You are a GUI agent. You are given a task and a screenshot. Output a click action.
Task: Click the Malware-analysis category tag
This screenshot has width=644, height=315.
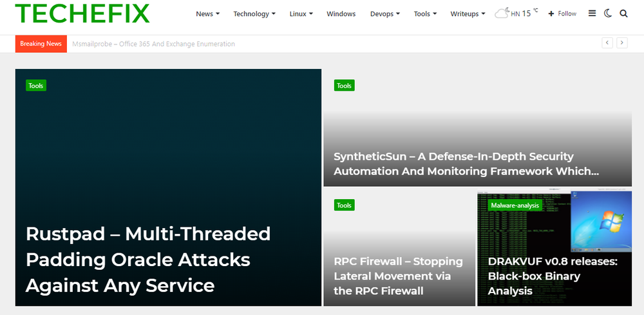tap(515, 205)
